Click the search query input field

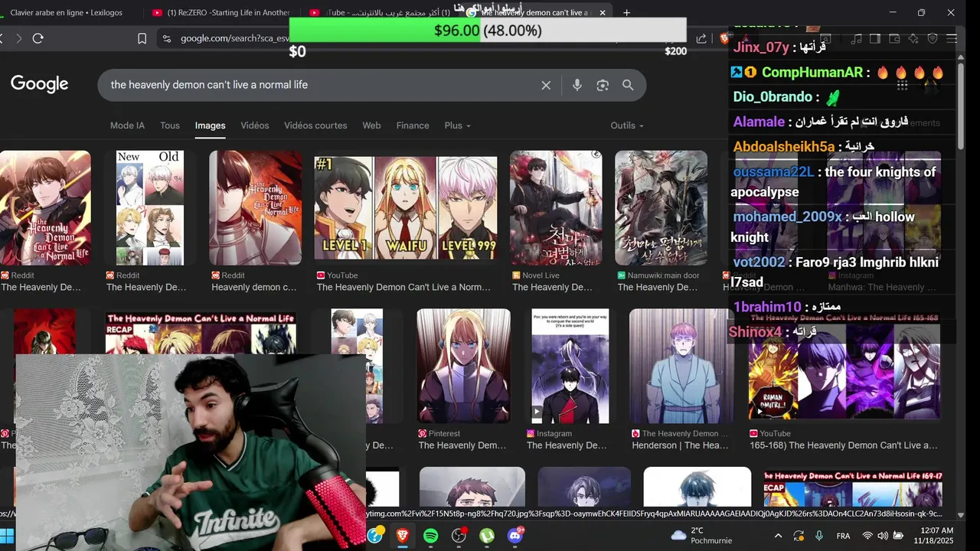pyautogui.click(x=322, y=85)
